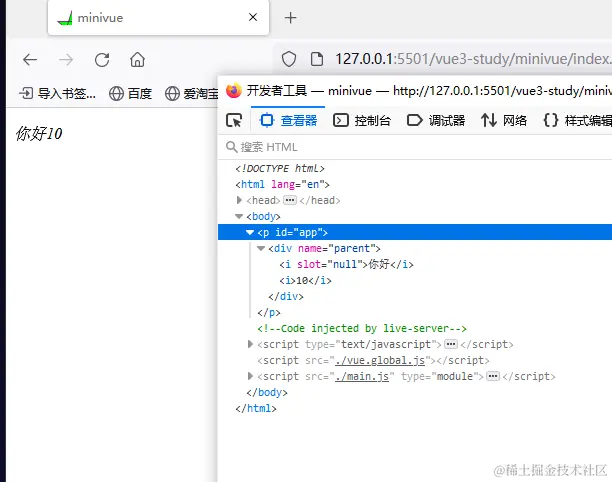Switch to the 控制台 console tab
612x482 pixels.
[x=362, y=120]
